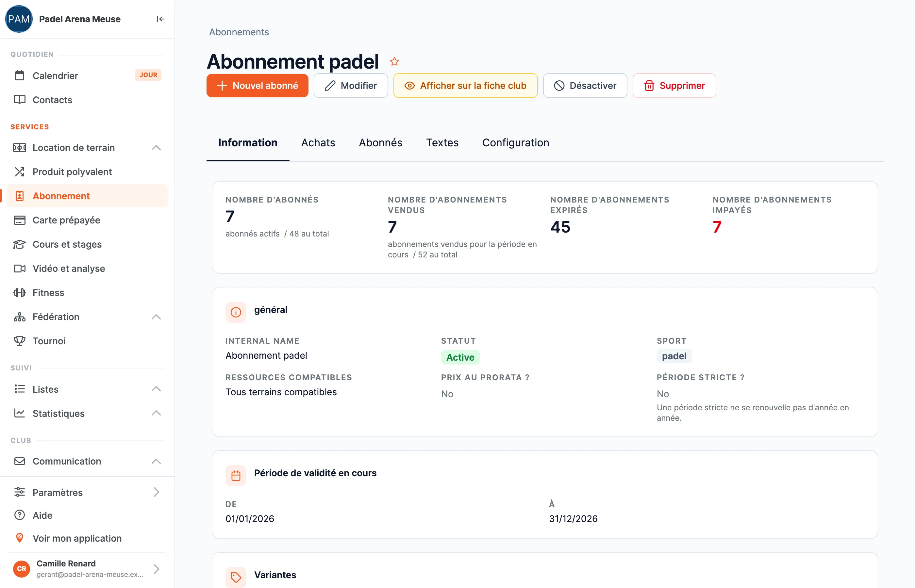This screenshot has height=588, width=915.
Task: Click the Communication envelope icon
Action: tap(20, 461)
